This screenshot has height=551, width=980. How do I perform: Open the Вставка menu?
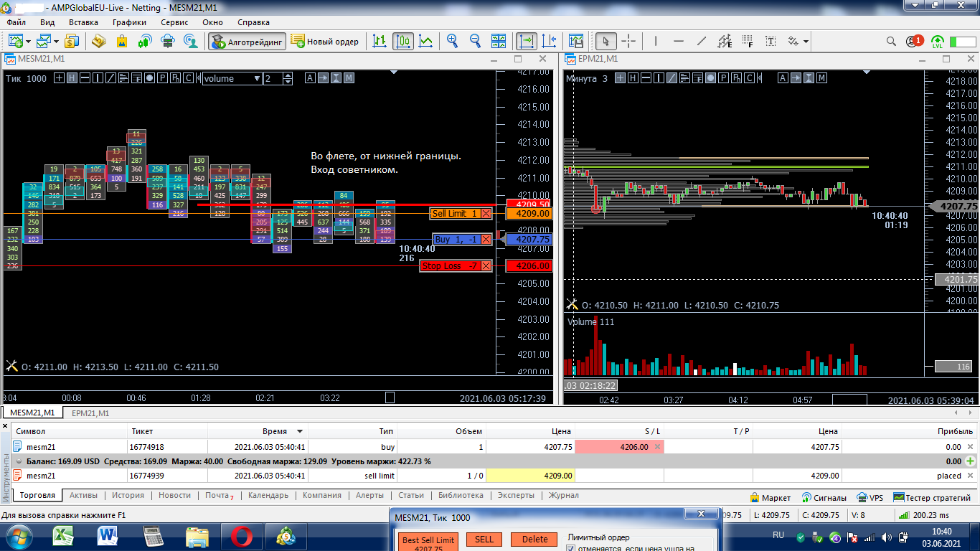pyautogui.click(x=83, y=22)
